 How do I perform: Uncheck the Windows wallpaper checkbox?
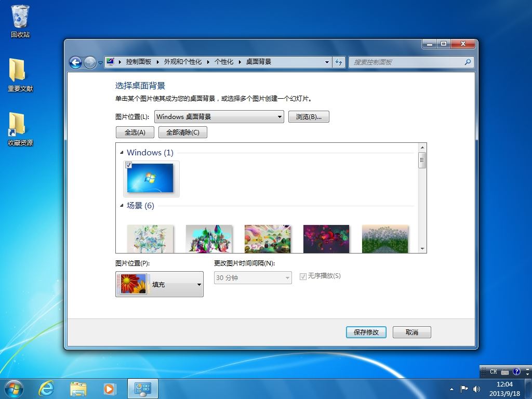click(x=129, y=165)
